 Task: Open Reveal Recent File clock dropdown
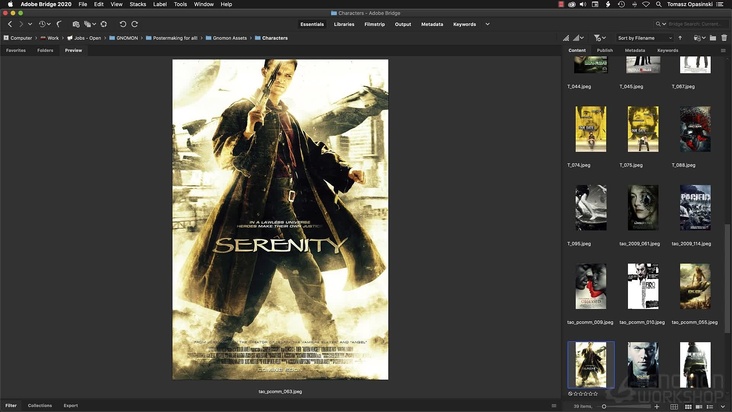point(44,23)
